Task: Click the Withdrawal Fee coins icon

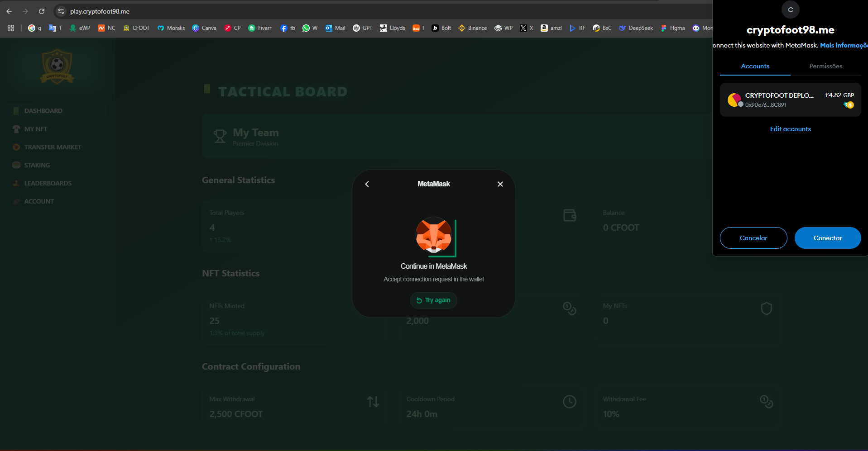Action: 766,402
